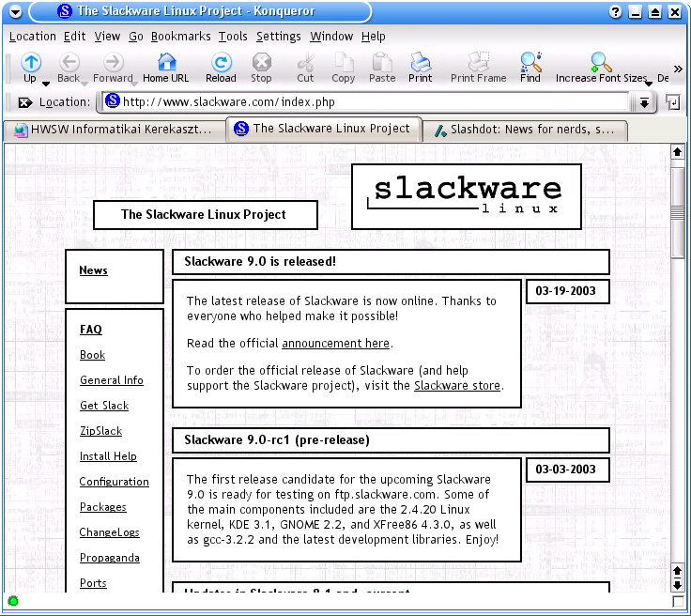Click the Print Frame icon
The image size is (691, 616).
tap(478, 63)
